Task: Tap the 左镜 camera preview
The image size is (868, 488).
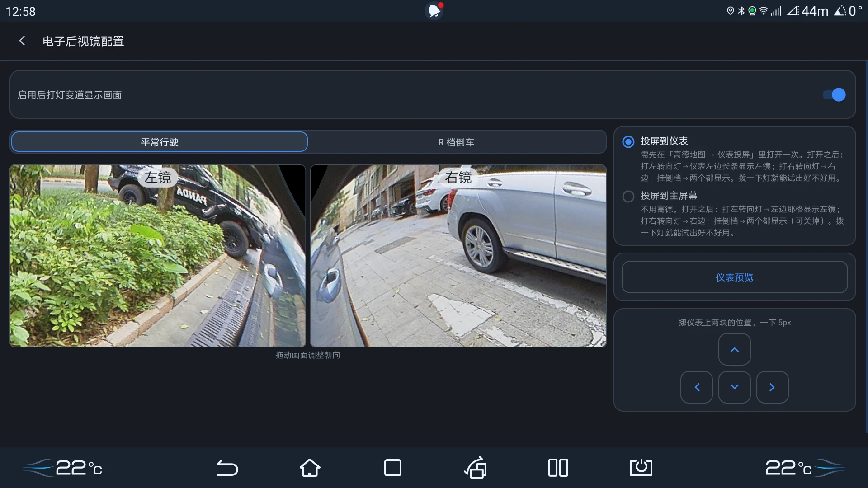Action: (x=158, y=256)
